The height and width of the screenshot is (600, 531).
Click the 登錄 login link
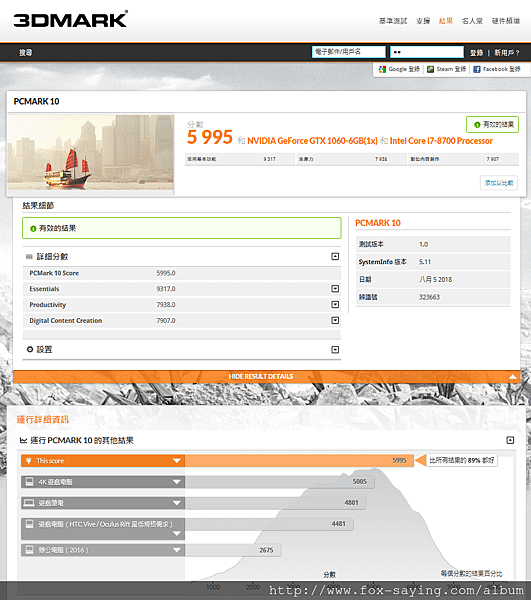click(476, 52)
